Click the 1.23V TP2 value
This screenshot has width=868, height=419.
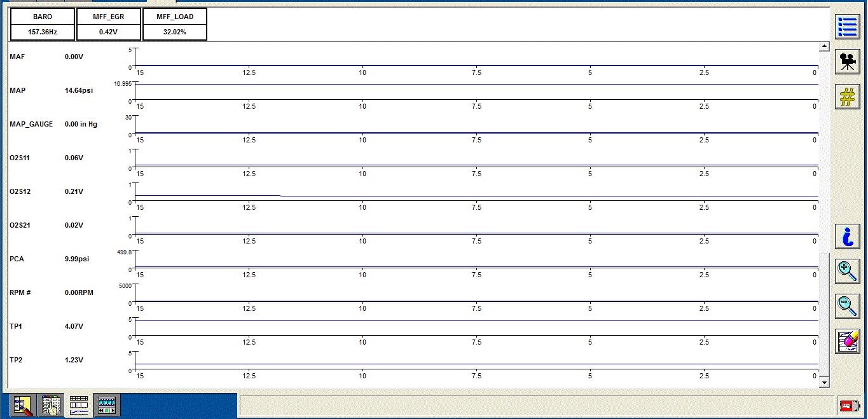point(74,360)
